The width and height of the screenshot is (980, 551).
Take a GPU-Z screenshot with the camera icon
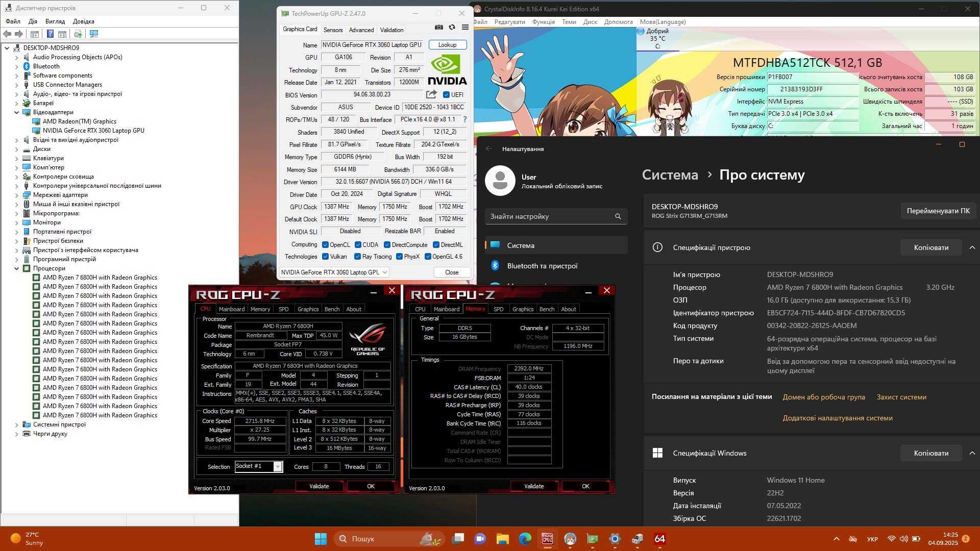coord(439,28)
